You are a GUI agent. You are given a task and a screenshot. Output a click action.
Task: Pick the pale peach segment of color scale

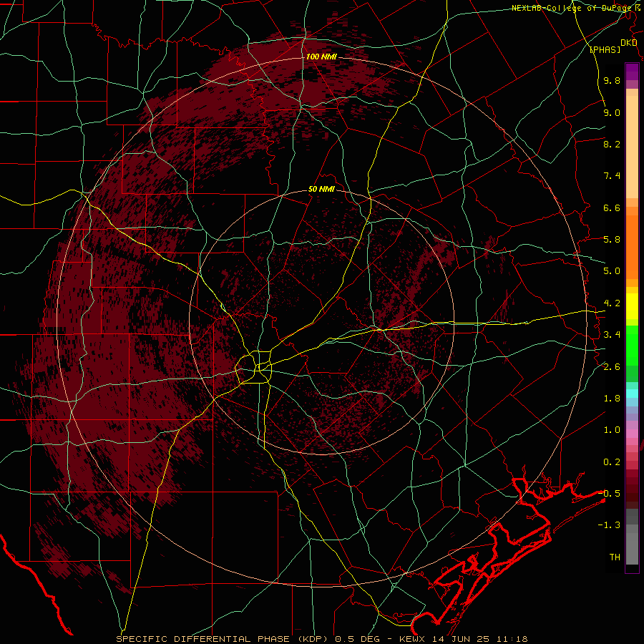coord(632,147)
